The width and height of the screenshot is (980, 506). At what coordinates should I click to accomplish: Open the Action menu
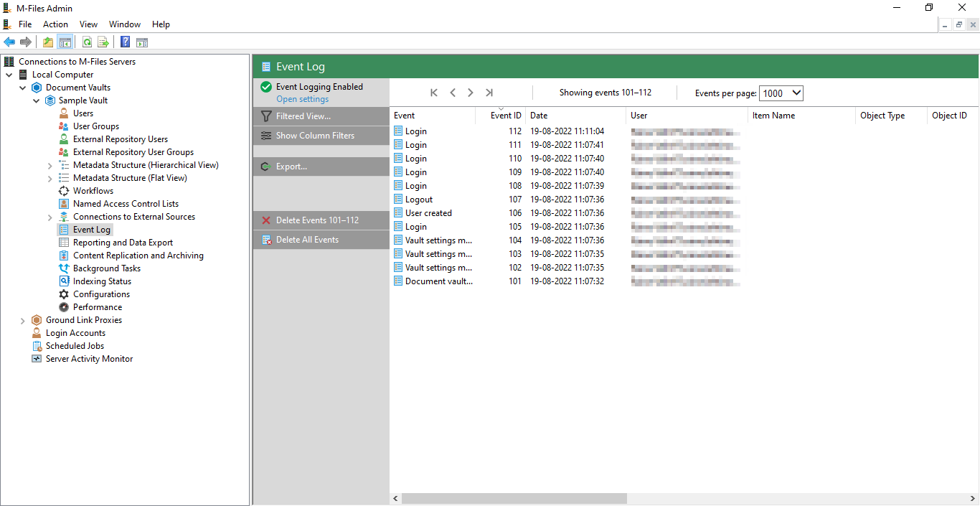[x=55, y=24]
